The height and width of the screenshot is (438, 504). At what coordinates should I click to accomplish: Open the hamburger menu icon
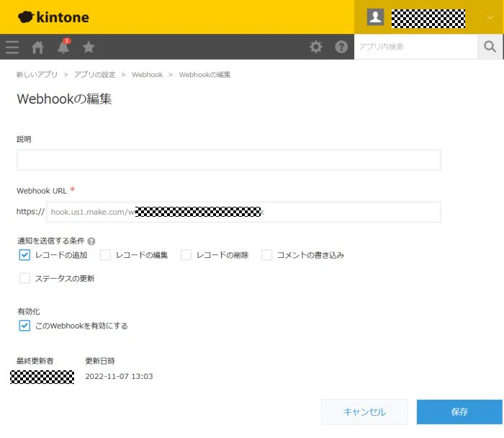[12, 48]
